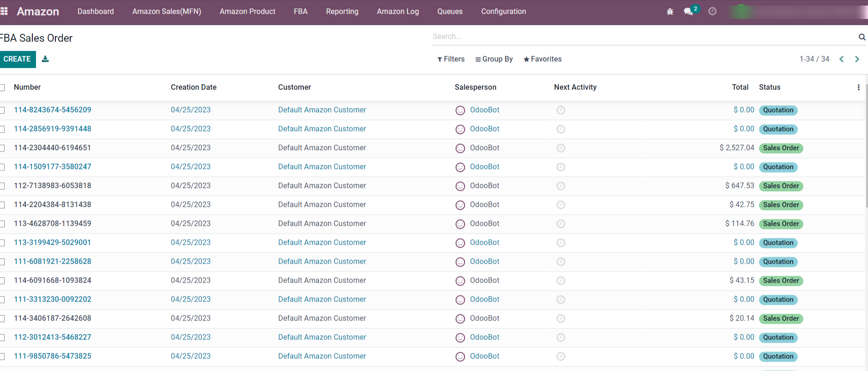
Task: Toggle the select-all header checkbox
Action: point(2,87)
